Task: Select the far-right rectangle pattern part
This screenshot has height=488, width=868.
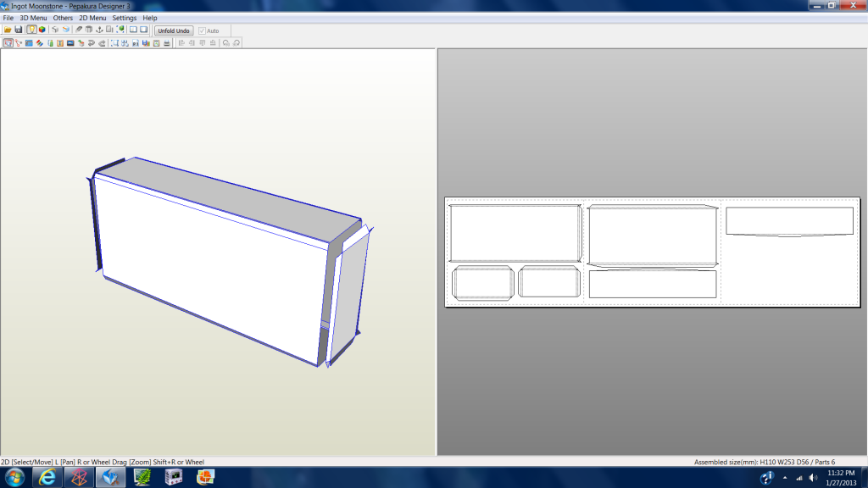Action: point(789,222)
